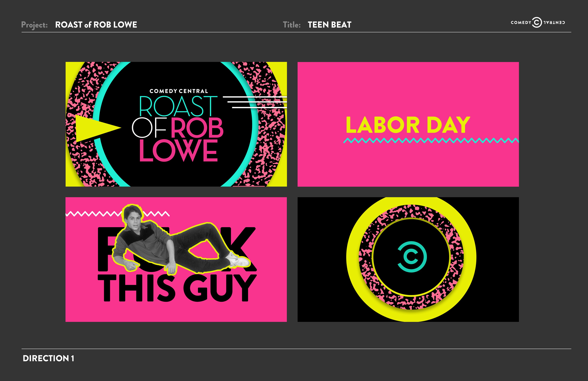This screenshot has height=381, width=588.
Task: Click the 'TEEN BEAT' title text
Action: pos(330,25)
